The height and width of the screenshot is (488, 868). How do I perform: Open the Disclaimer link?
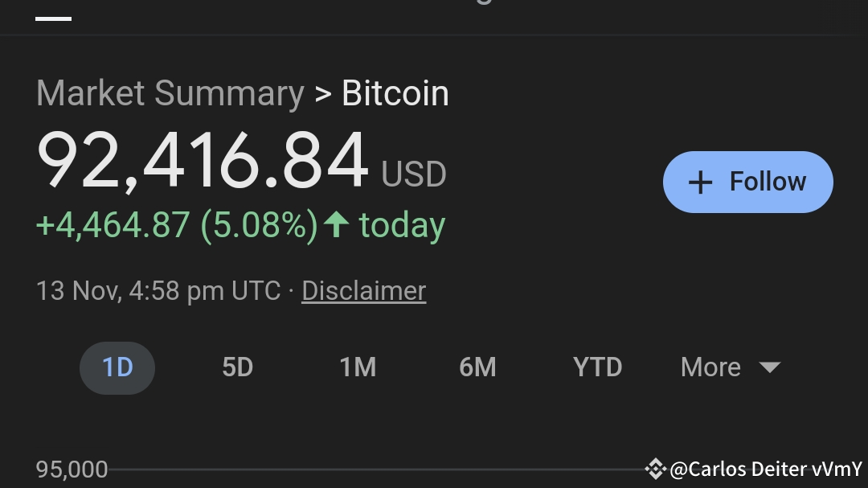tap(363, 291)
